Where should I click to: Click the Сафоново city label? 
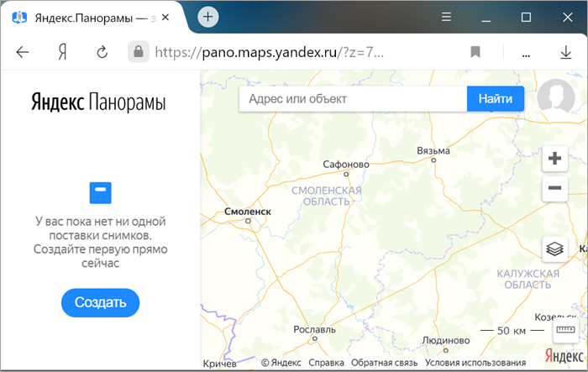coord(346,165)
